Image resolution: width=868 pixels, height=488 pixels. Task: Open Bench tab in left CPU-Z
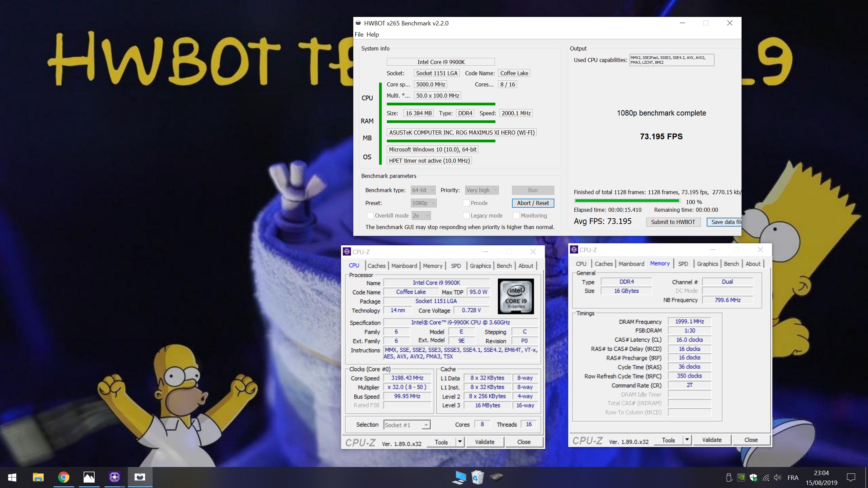(504, 266)
